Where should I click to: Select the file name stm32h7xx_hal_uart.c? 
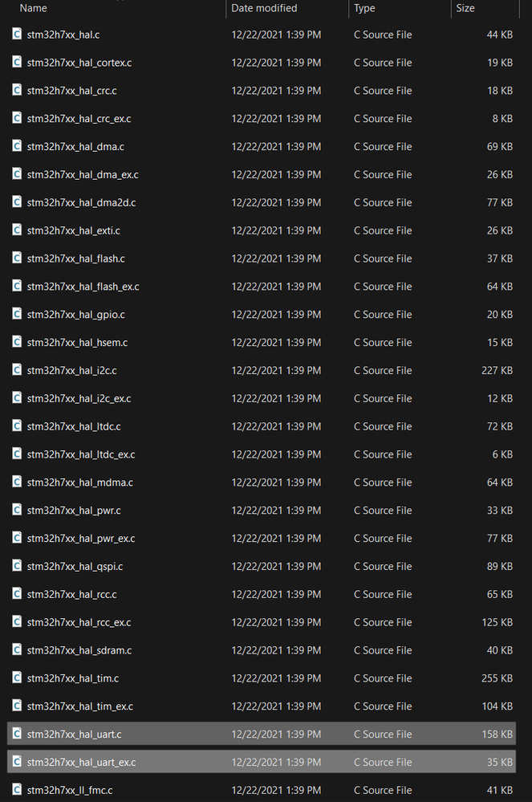(x=74, y=735)
